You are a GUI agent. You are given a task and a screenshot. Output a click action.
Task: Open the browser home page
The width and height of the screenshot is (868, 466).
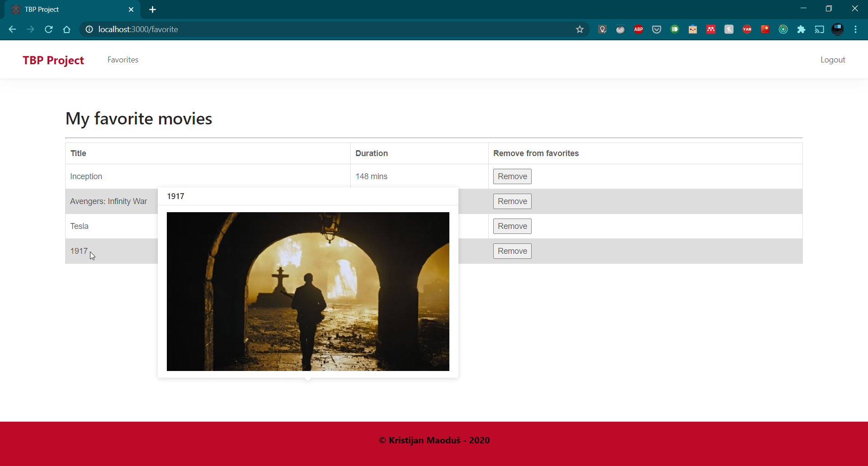67,29
